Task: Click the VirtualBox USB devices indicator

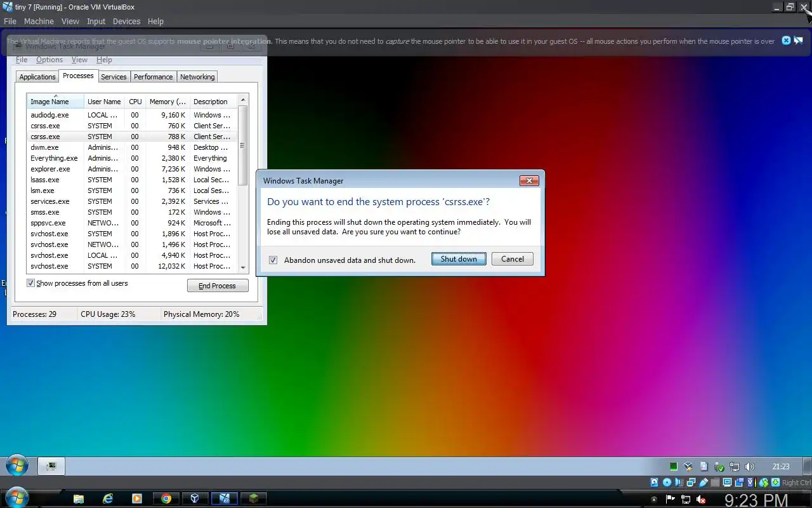Action: [x=704, y=483]
